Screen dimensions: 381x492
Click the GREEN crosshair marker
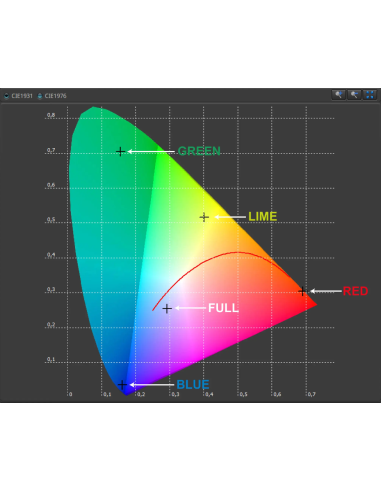click(x=120, y=152)
